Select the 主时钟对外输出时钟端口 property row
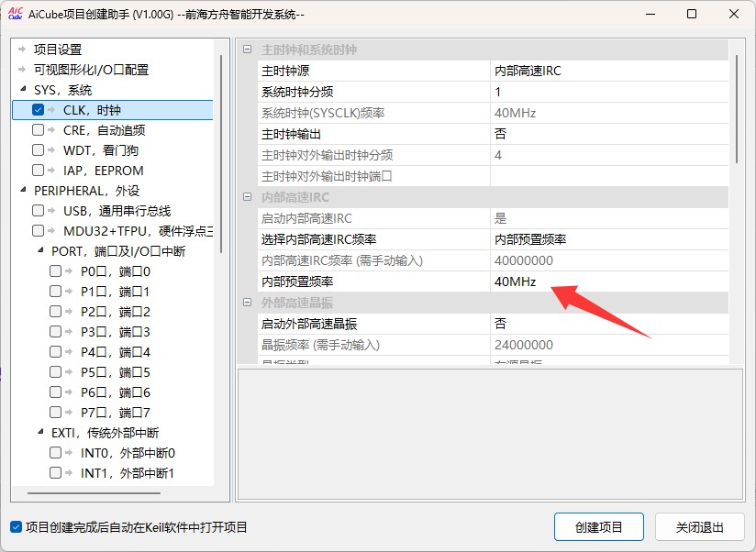Image resolution: width=756 pixels, height=552 pixels. (x=493, y=176)
